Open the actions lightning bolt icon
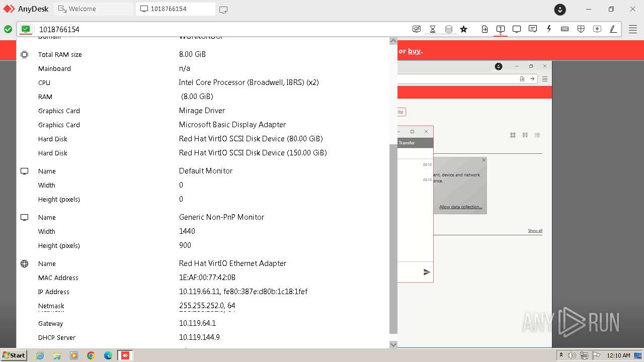Viewport: 644px width, 362px height. (549, 29)
